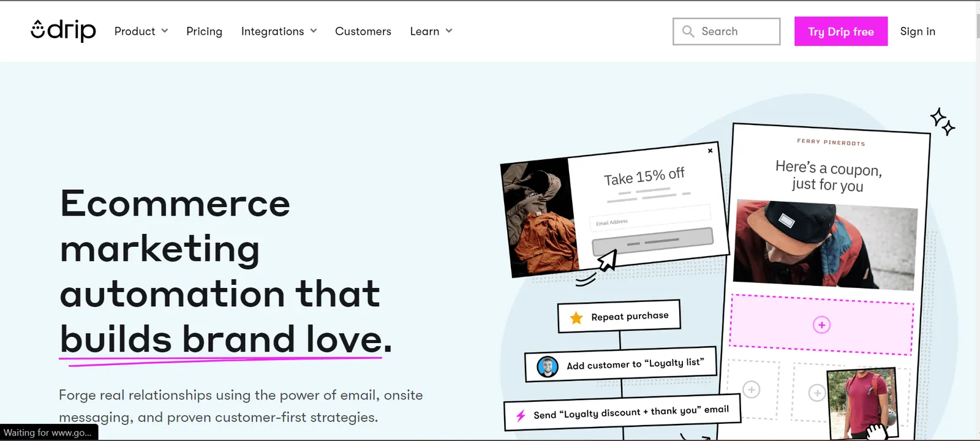Close the Take 15% off popup

(710, 151)
